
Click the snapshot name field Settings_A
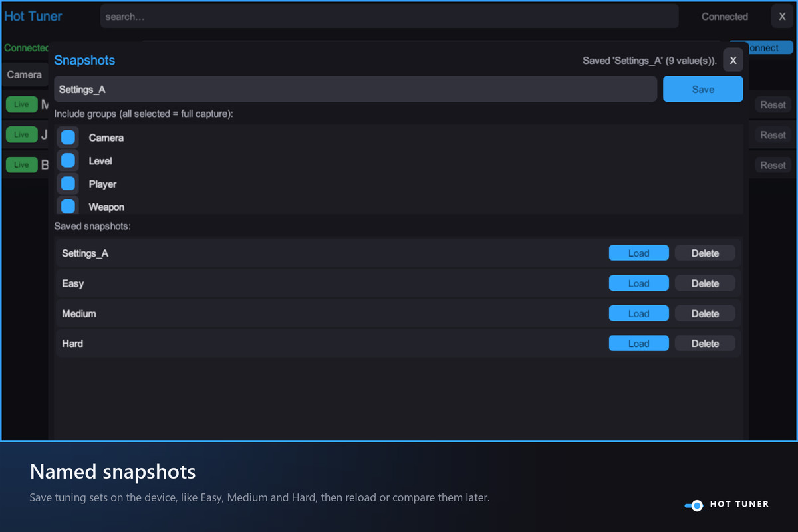[x=356, y=89]
